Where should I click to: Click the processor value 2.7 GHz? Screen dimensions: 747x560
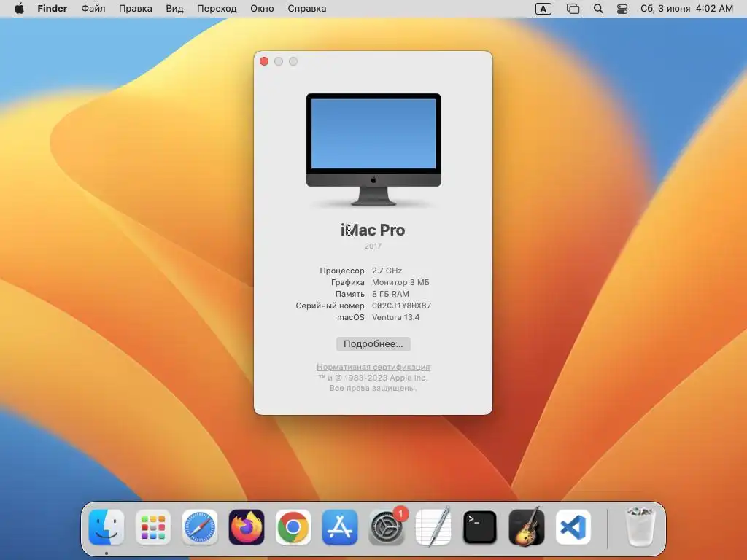(387, 271)
